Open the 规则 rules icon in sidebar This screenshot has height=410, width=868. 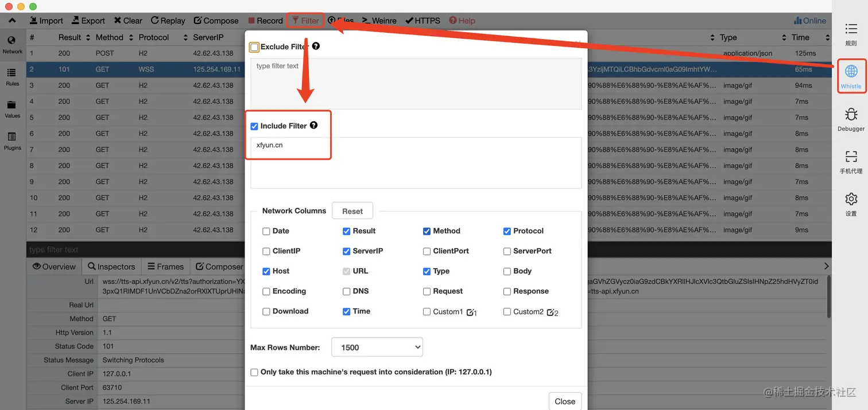pyautogui.click(x=851, y=34)
